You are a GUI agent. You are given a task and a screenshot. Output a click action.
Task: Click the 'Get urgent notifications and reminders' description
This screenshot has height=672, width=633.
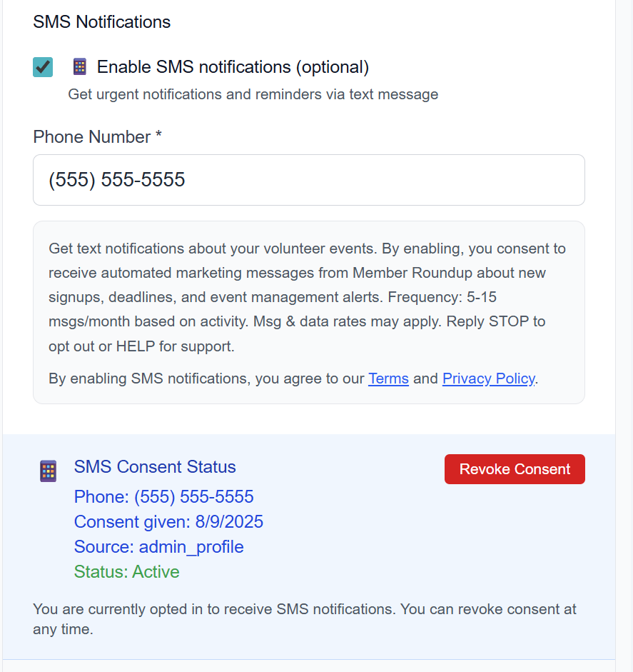click(253, 94)
